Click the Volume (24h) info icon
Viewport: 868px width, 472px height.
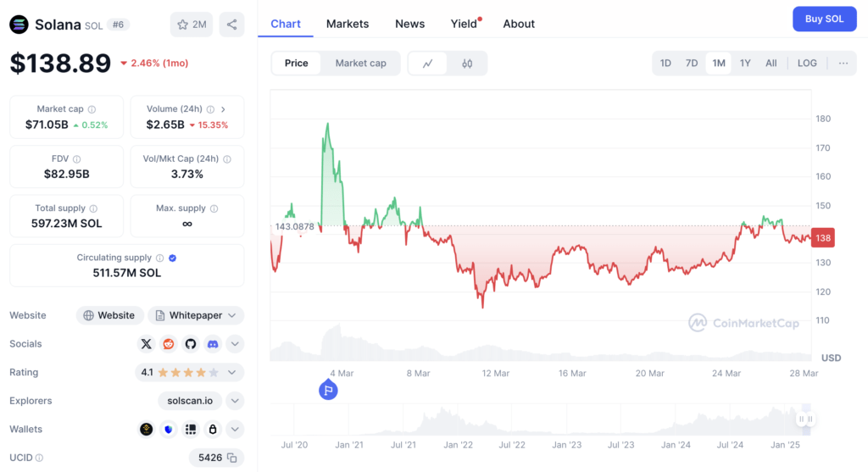coord(210,109)
